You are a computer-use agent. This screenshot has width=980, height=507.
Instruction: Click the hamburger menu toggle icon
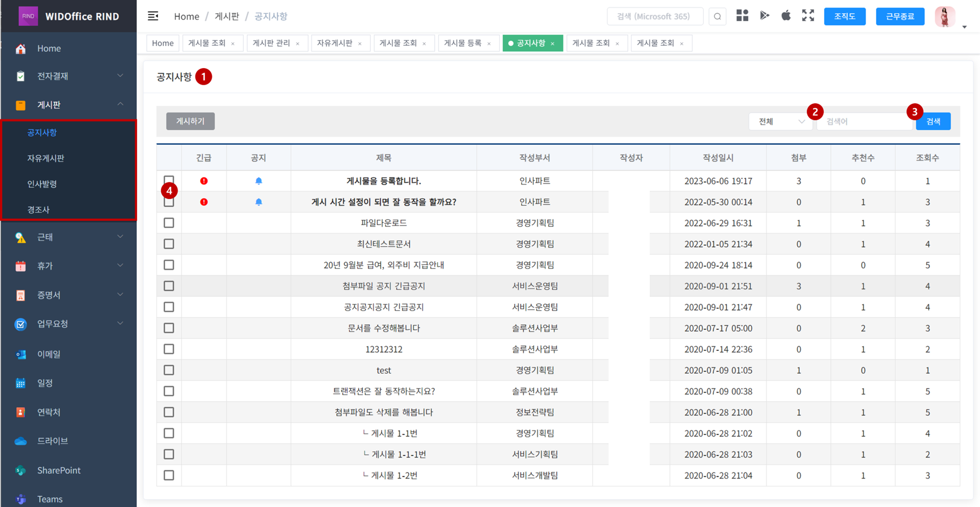click(153, 16)
